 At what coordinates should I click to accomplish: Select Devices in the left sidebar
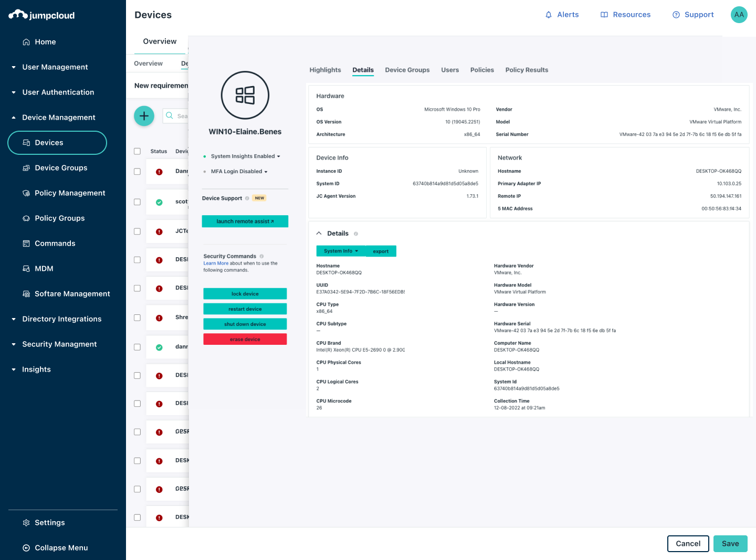pos(49,142)
